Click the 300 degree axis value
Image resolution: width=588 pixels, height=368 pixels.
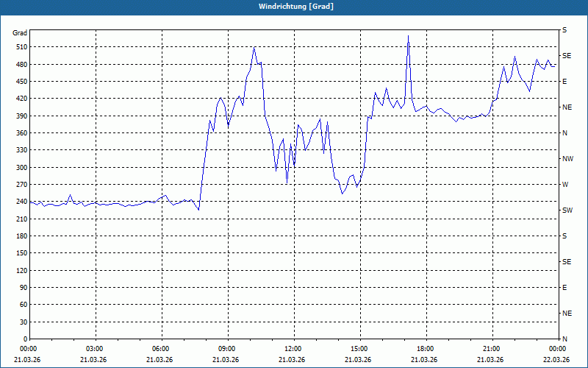click(22, 168)
